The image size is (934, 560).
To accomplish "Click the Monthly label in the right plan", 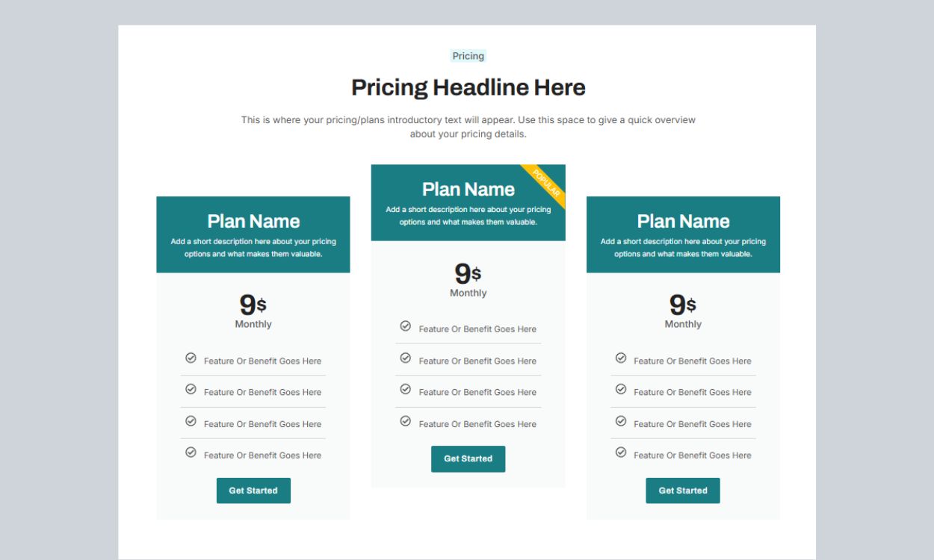I will (x=683, y=324).
